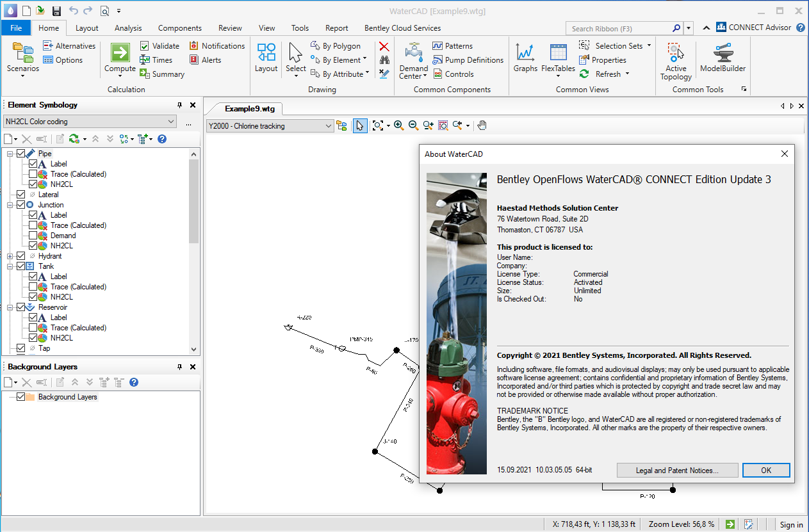
Task: Click Zoom In magnifier in drawing toolbar
Action: click(x=398, y=125)
